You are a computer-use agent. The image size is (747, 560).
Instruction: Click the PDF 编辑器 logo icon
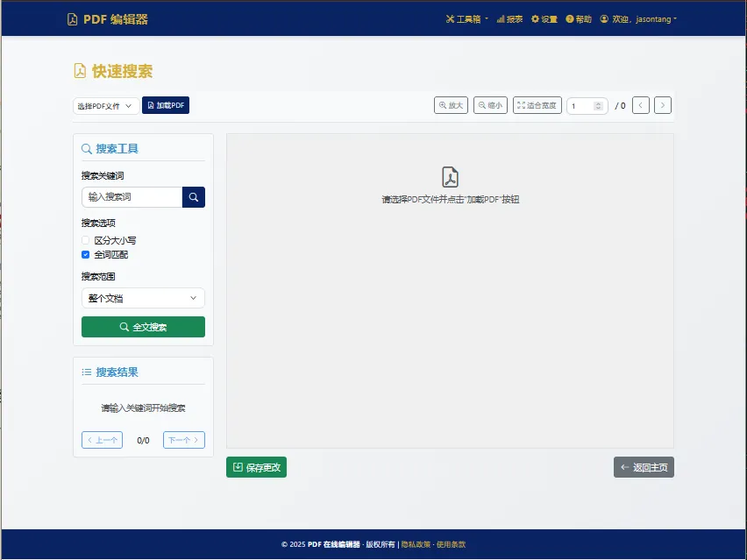[72, 19]
